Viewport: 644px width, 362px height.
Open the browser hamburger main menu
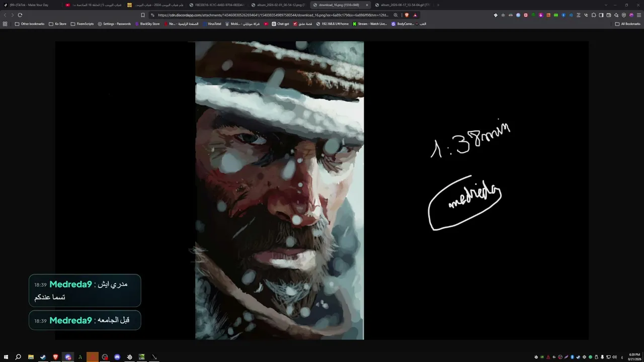[x=639, y=15]
